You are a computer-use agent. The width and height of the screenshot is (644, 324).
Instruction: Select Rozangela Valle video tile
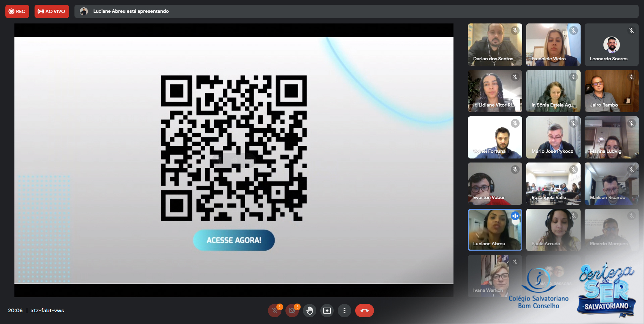click(x=553, y=184)
